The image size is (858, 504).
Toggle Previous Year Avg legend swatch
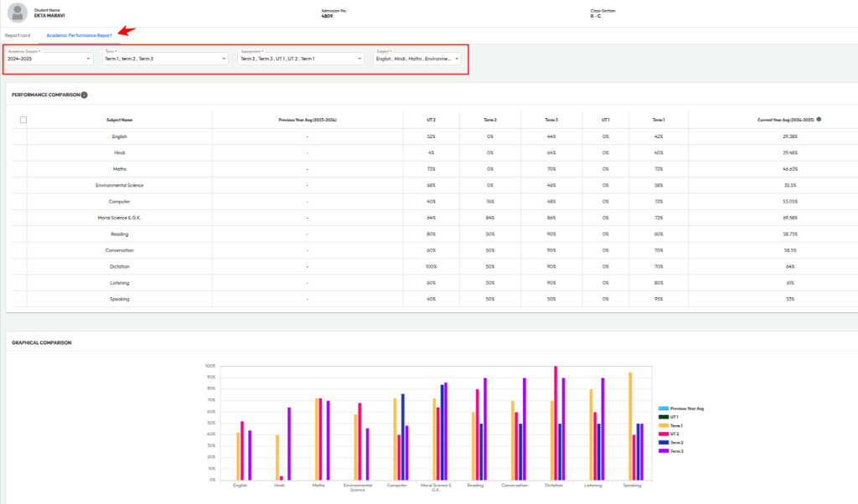(663, 409)
